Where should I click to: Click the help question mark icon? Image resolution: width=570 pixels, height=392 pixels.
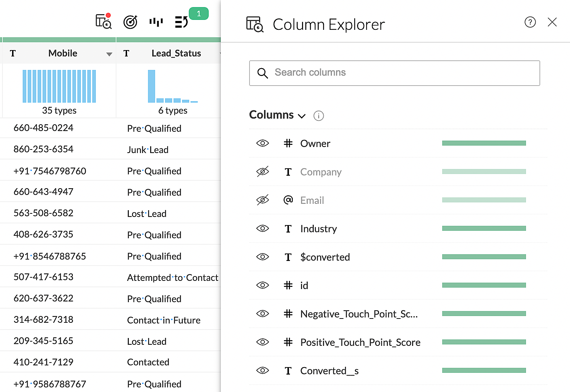pyautogui.click(x=530, y=22)
